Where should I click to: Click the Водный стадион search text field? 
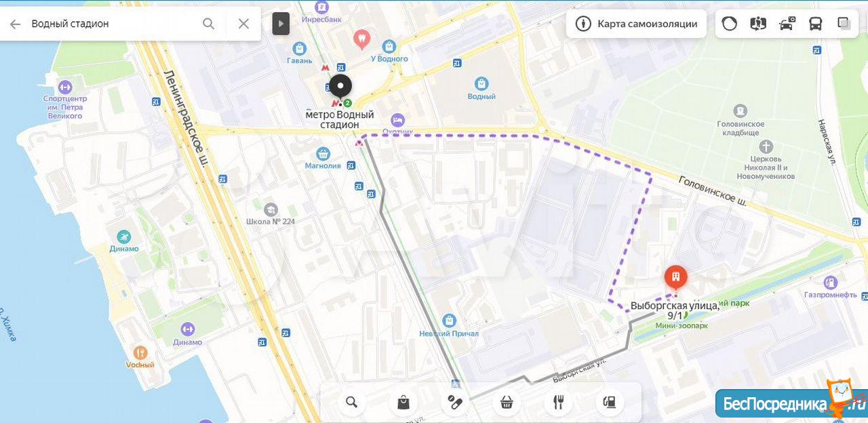pos(112,24)
